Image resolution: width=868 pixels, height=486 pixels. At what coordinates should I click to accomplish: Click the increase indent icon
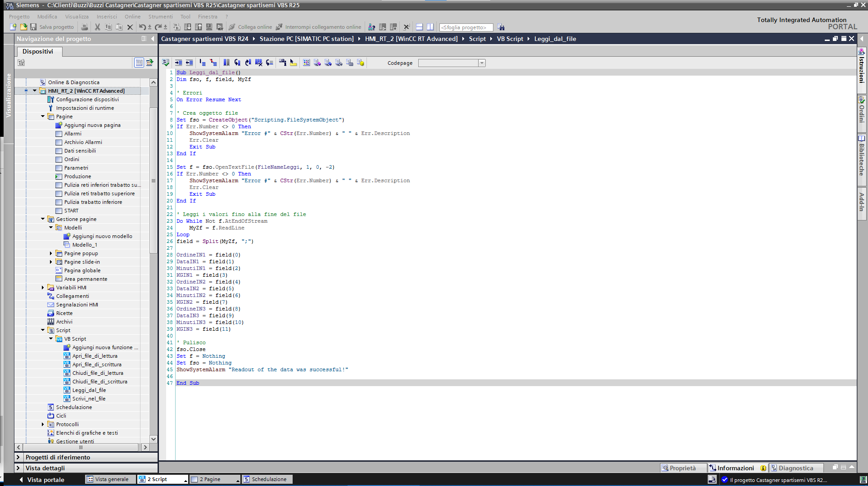179,63
